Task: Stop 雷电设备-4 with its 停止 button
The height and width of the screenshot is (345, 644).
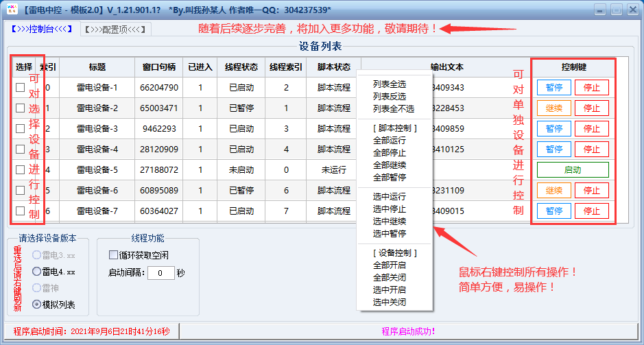Action: tap(591, 149)
